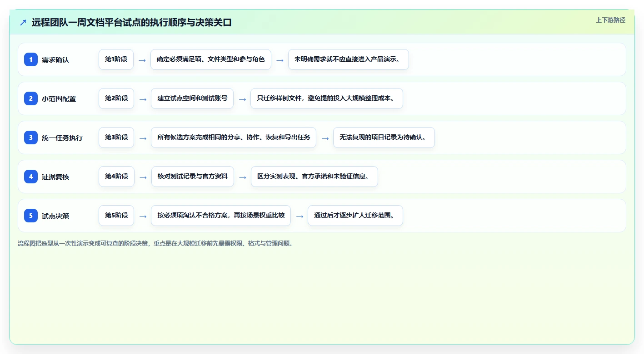Select the 第2阶段 chip

point(116,98)
